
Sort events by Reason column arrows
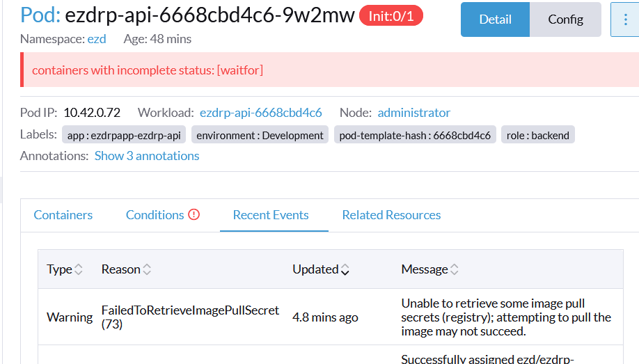[x=147, y=269]
